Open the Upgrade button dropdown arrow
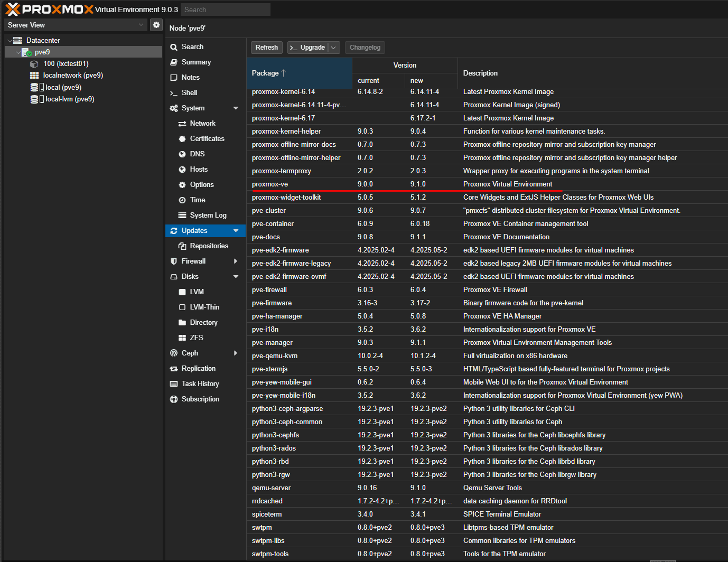The height and width of the screenshot is (562, 728). pos(333,47)
